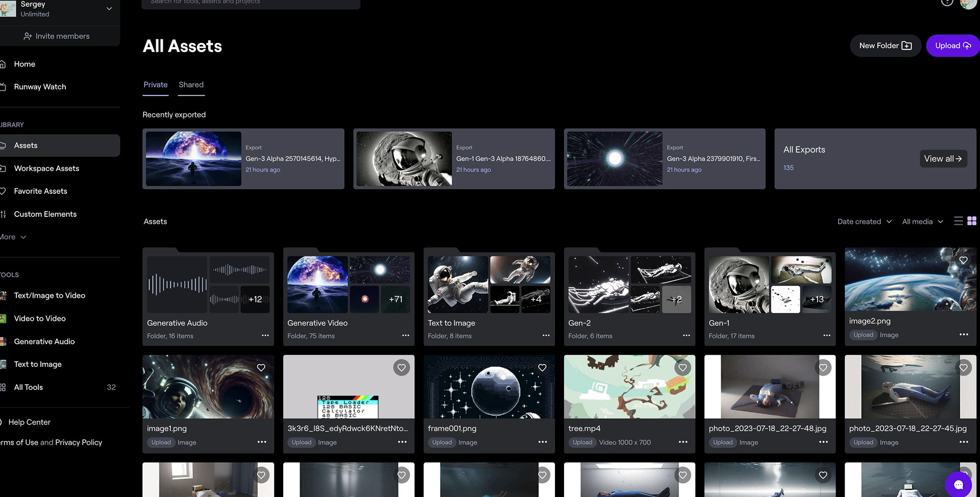Select the Private tab
The width and height of the screenshot is (980, 497).
pos(155,85)
